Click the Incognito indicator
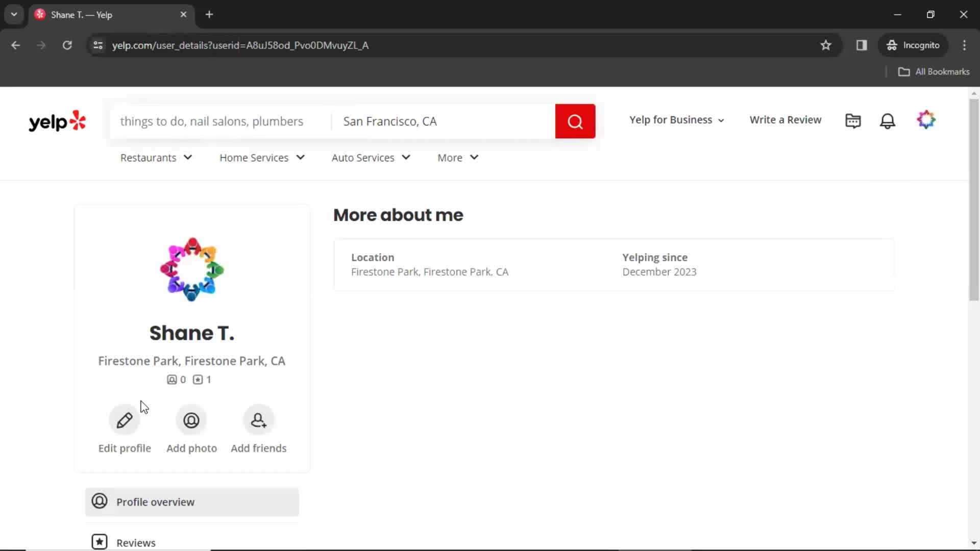This screenshot has width=980, height=551. (913, 45)
